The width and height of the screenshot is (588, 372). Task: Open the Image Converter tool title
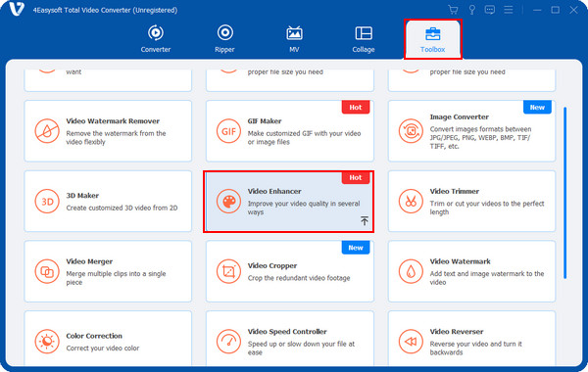(459, 116)
